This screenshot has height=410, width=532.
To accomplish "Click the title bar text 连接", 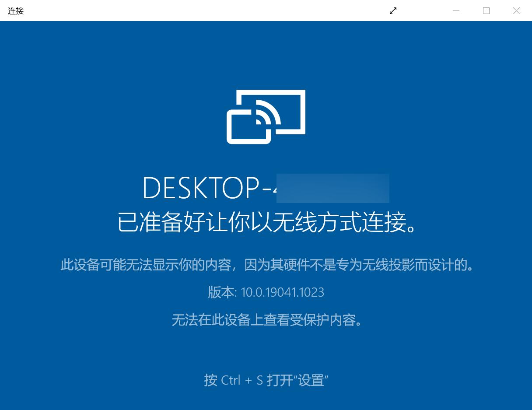I will (15, 11).
